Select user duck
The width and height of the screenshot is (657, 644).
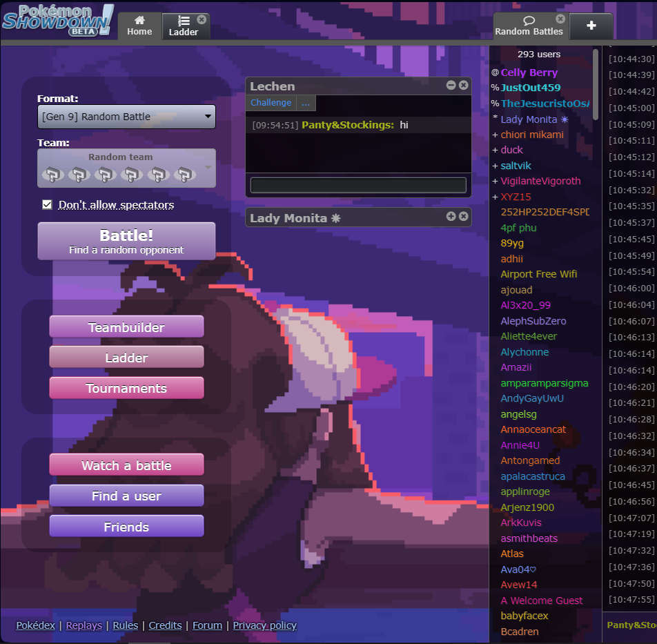[511, 150]
